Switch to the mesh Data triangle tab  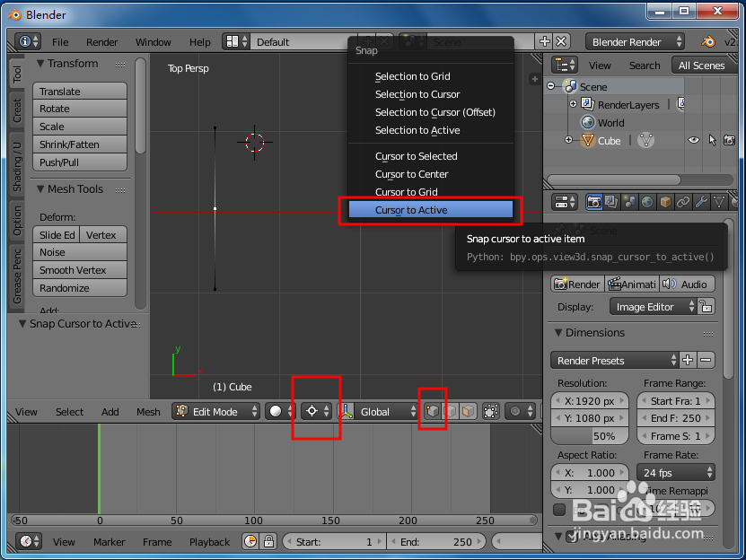718,202
